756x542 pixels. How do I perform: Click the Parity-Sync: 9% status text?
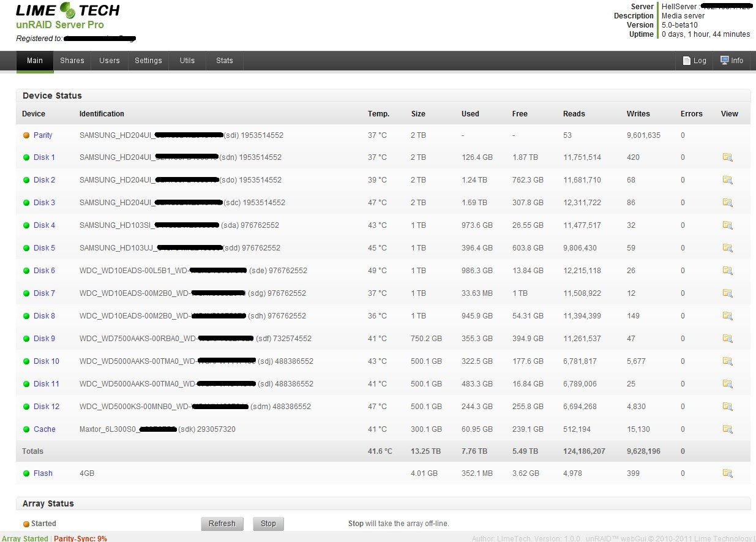click(x=80, y=538)
